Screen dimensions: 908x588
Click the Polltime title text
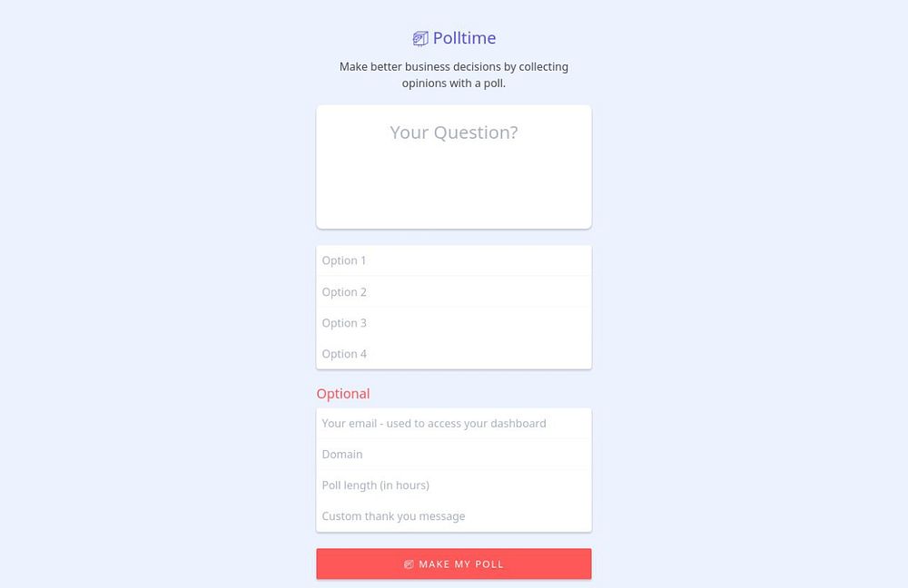(464, 38)
